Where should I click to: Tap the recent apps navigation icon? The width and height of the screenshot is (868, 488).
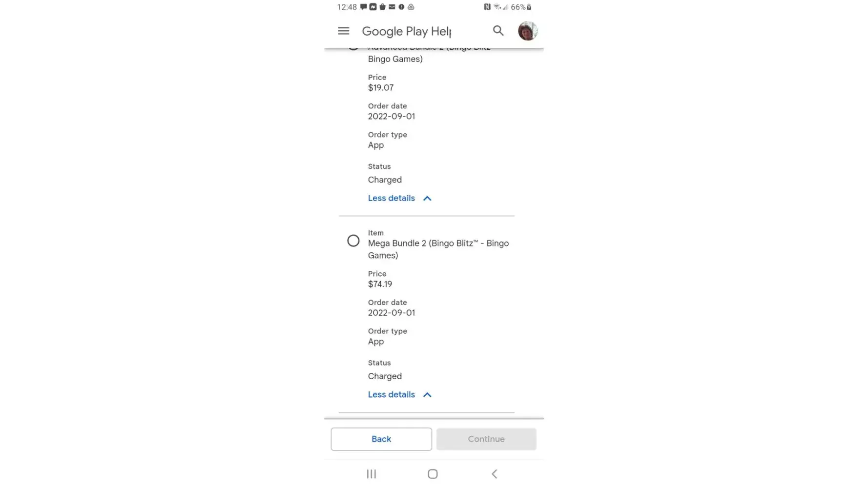click(x=372, y=474)
